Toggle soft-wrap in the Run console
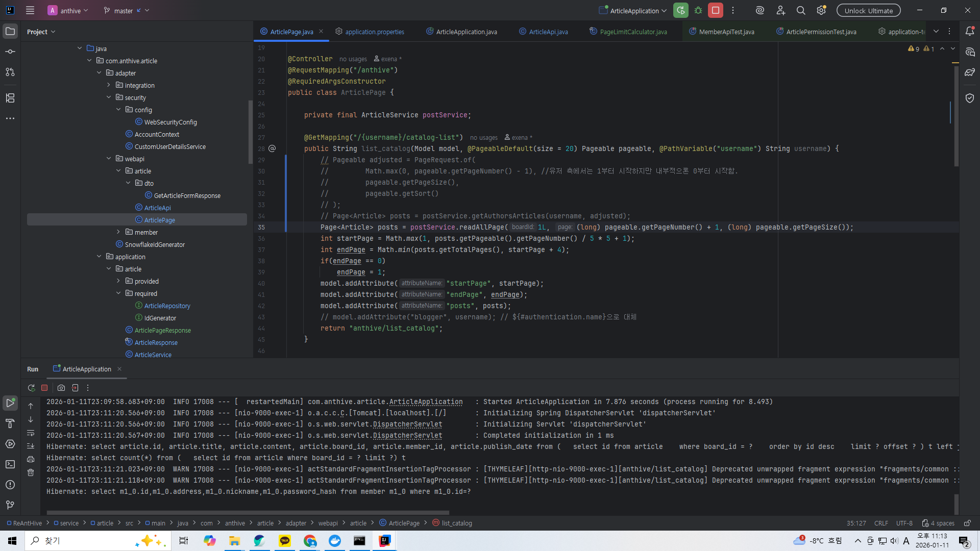The height and width of the screenshot is (551, 980). 31,433
